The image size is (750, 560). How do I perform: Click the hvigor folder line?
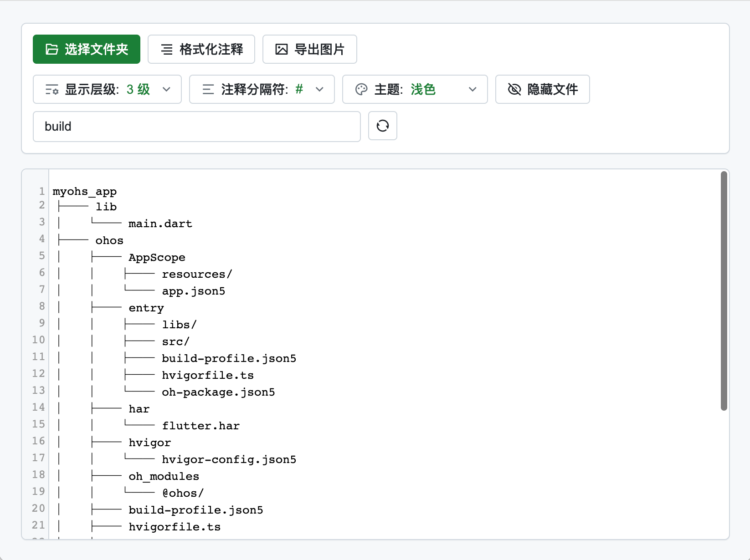(x=150, y=443)
